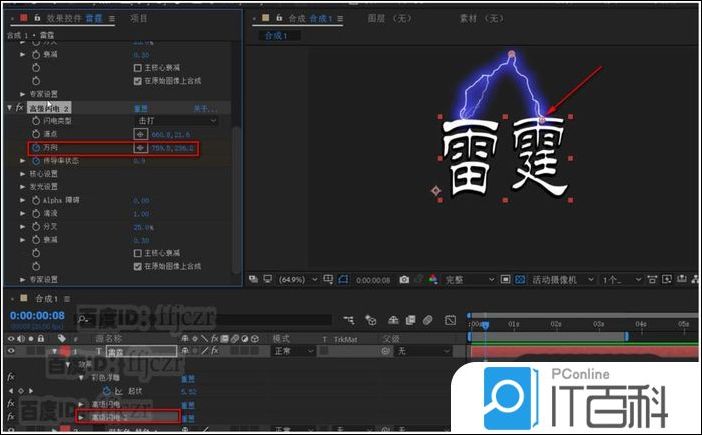Uncheck 在原始图像上合成 in 高级闪电 2

point(138,266)
